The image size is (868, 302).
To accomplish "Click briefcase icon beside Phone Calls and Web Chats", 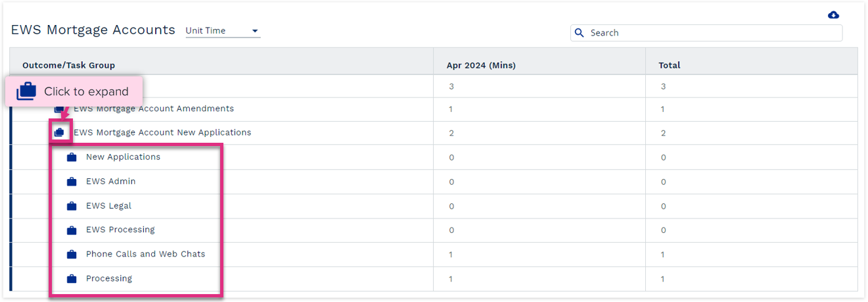I will click(72, 255).
